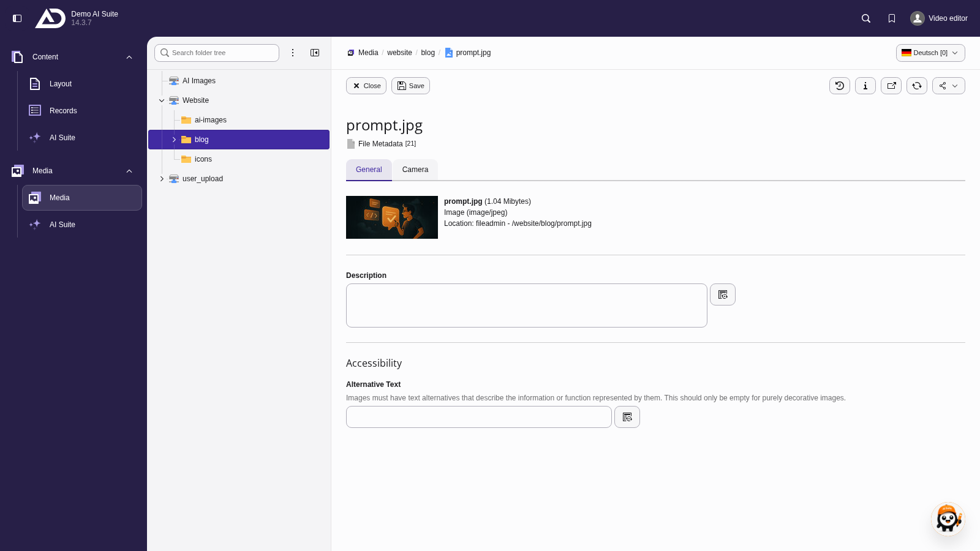Open the Layout module
This screenshot has height=551, width=980.
(82, 84)
